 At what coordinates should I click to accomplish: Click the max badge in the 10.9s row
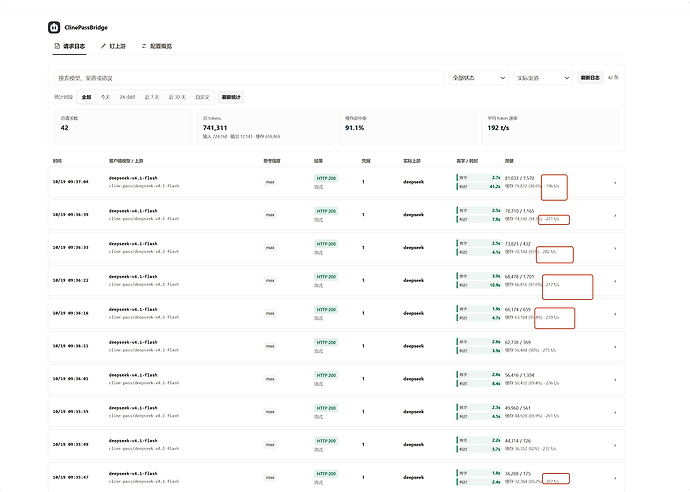270,280
